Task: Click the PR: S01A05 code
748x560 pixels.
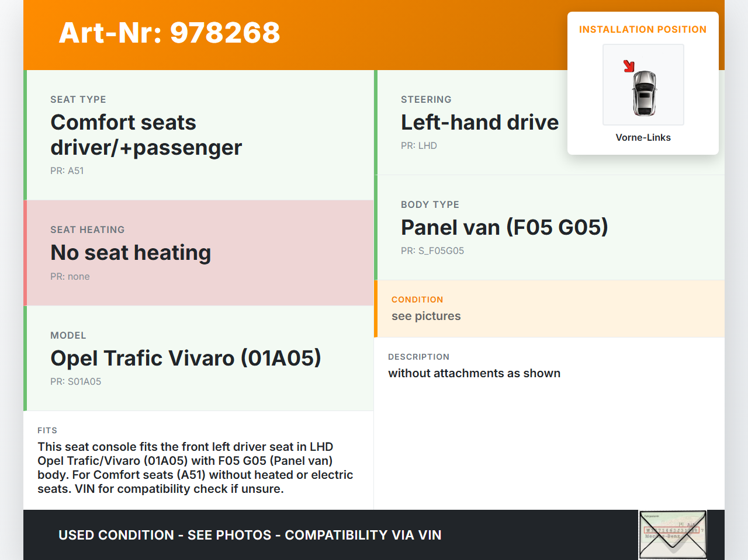Action: (x=75, y=382)
